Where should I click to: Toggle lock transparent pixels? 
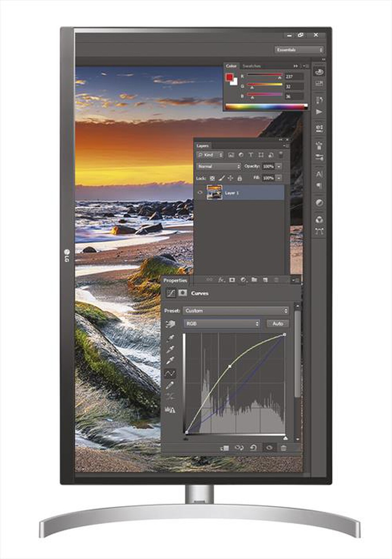click(212, 178)
